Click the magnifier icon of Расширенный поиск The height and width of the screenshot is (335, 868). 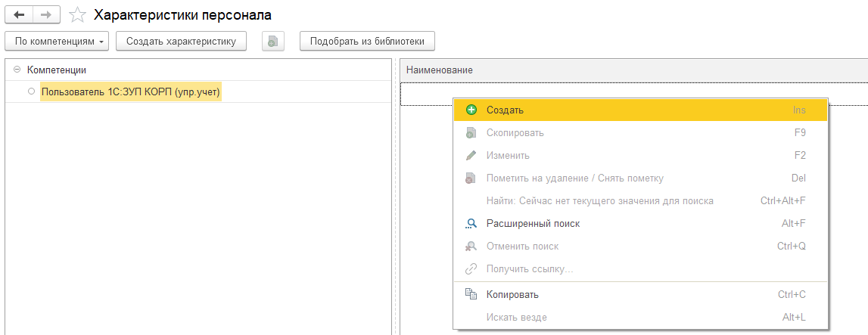[x=471, y=223]
